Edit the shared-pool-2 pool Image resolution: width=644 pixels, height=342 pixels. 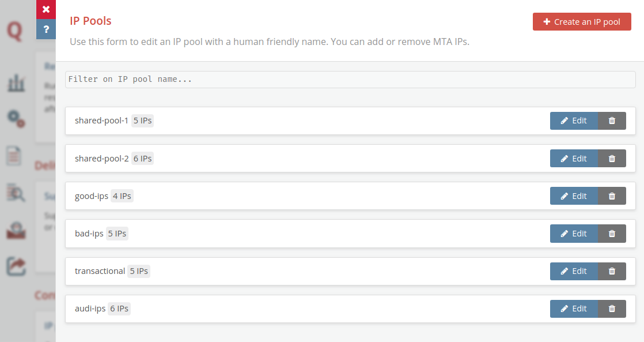(574, 158)
